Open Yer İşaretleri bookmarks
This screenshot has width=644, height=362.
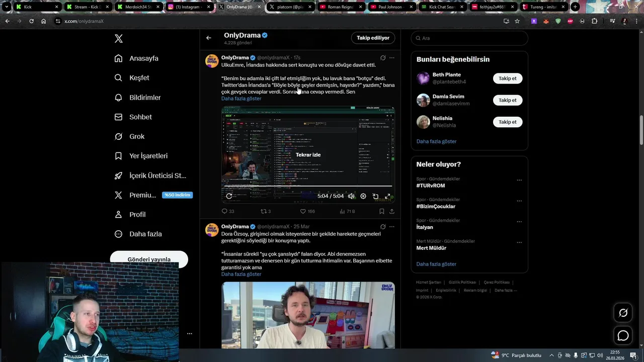tap(141, 156)
